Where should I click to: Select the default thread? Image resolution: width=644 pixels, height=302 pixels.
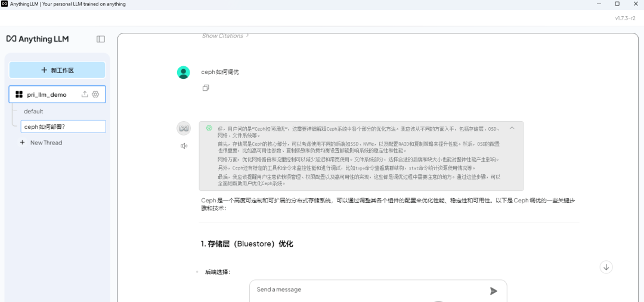pos(33,112)
